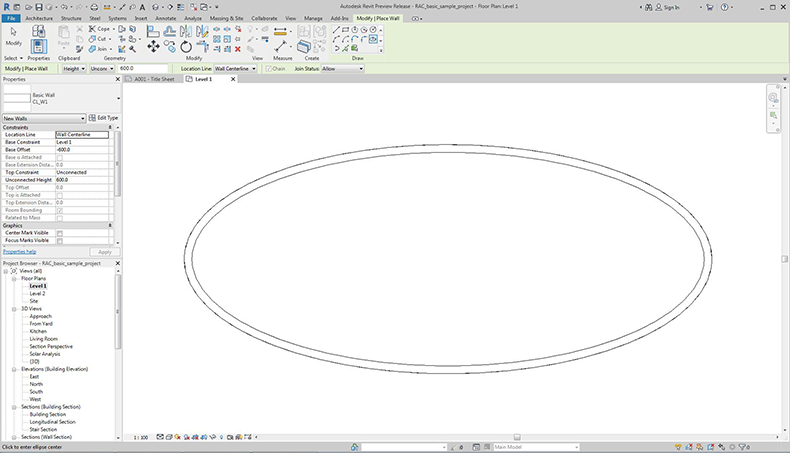The height and width of the screenshot is (453, 790).
Task: Click the height value field 600.0 in options bar
Action: click(143, 69)
